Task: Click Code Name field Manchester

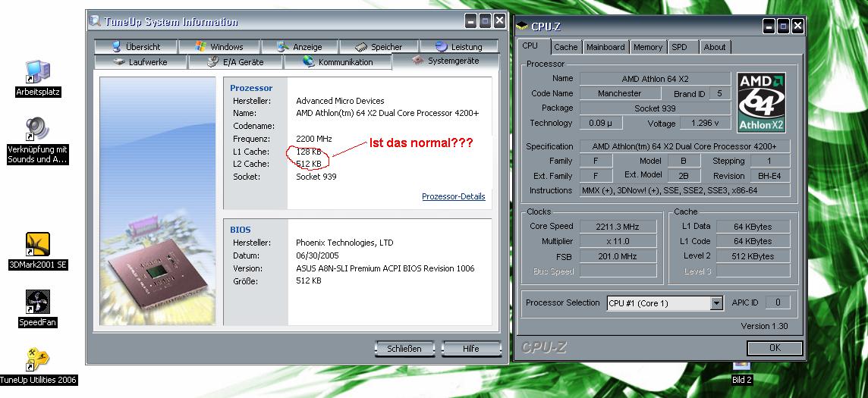Action: [620, 93]
